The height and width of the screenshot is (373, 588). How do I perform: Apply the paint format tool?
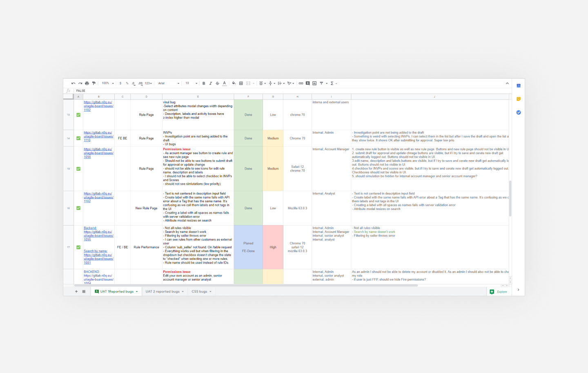click(x=94, y=83)
